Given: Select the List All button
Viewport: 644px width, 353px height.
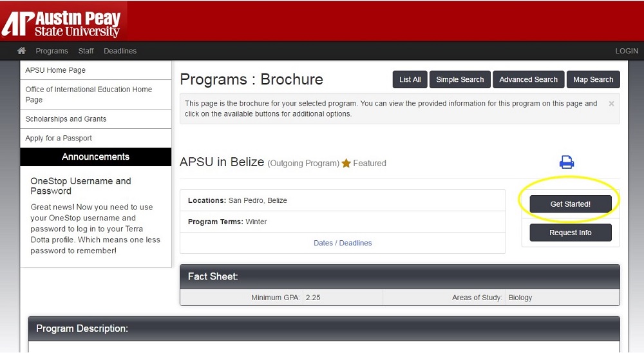Looking at the screenshot, I should pyautogui.click(x=410, y=79).
